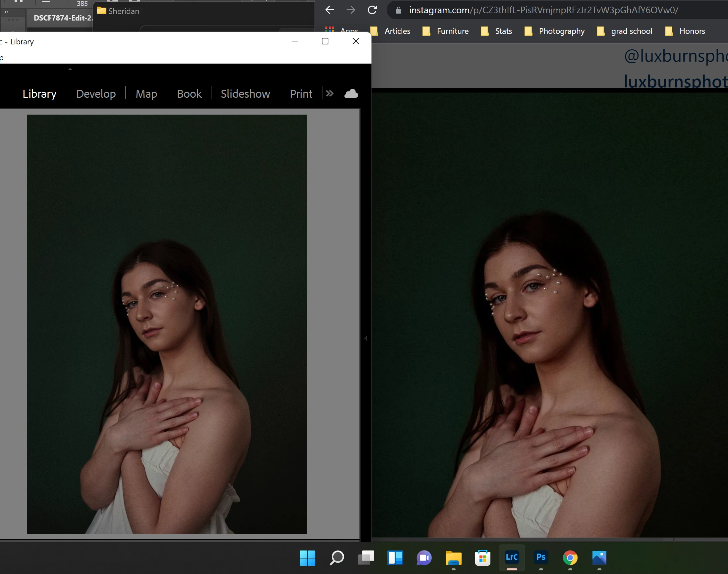Image resolution: width=728 pixels, height=574 pixels.
Task: Click the @luxburnsphoto profile link
Action: pyautogui.click(x=675, y=56)
